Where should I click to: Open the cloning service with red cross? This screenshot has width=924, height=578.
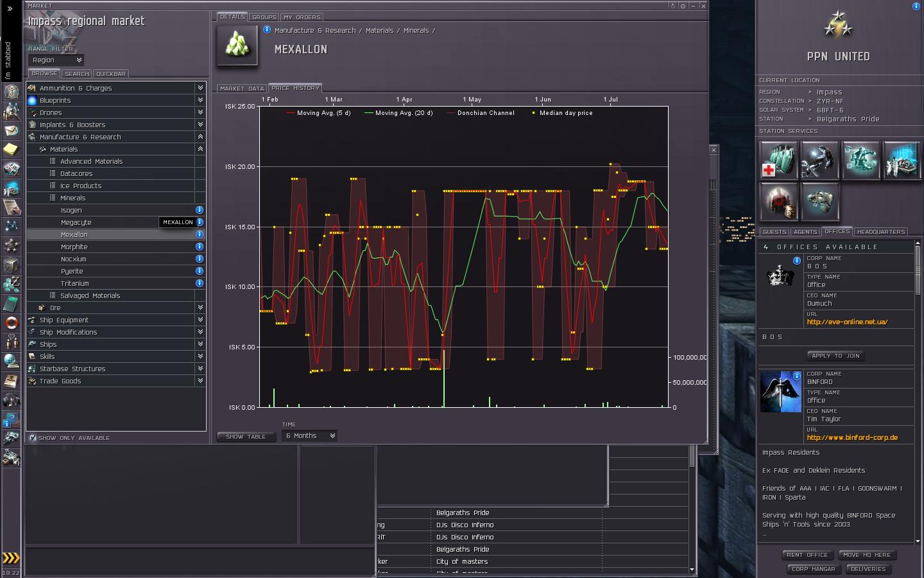coord(779,161)
